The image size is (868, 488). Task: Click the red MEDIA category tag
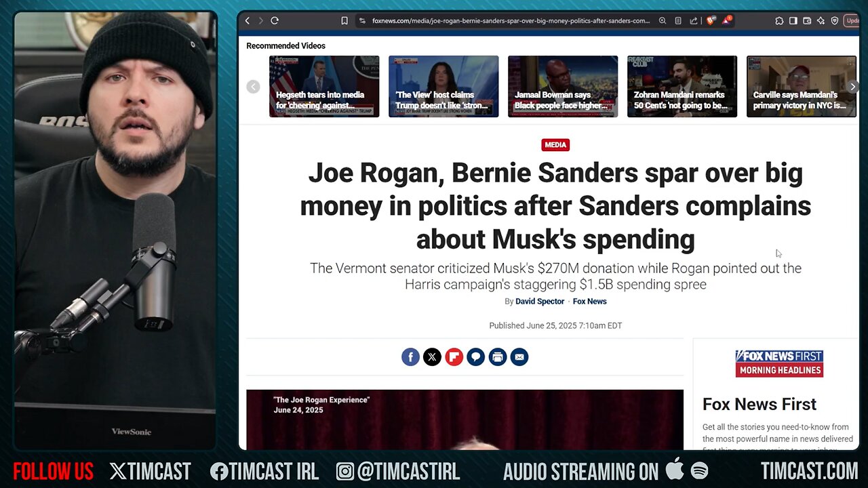pyautogui.click(x=555, y=145)
